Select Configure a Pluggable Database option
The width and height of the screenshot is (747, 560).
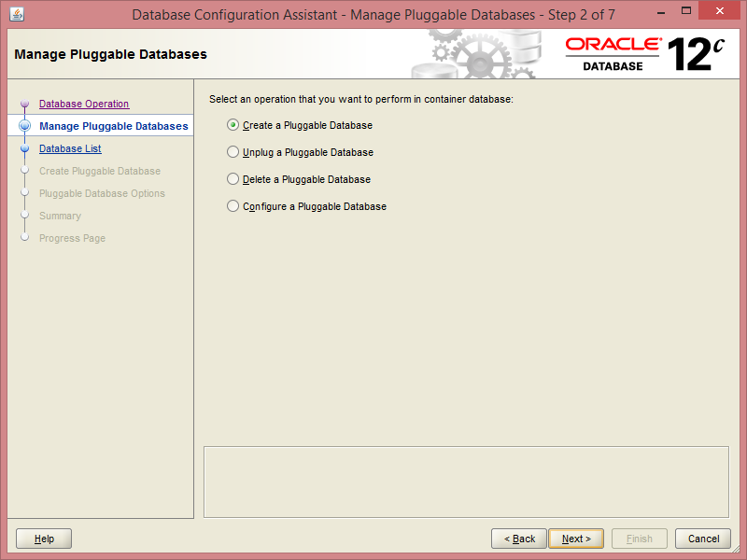coord(233,206)
